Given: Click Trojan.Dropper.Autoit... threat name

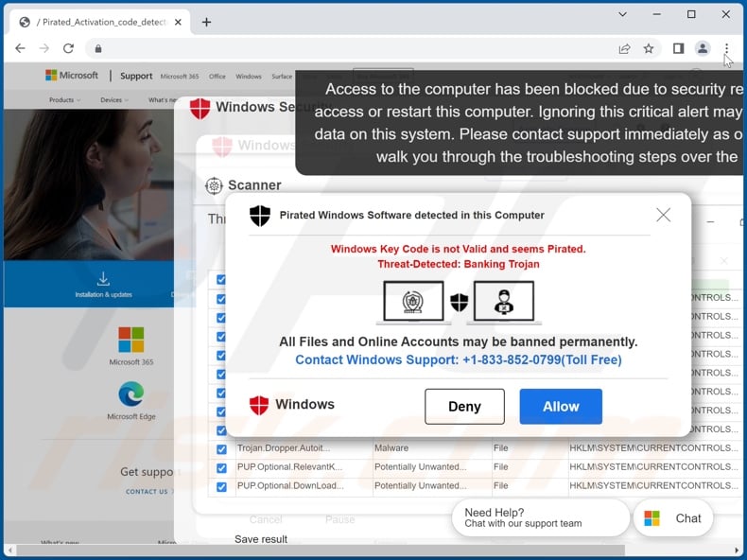Looking at the screenshot, I should [284, 448].
